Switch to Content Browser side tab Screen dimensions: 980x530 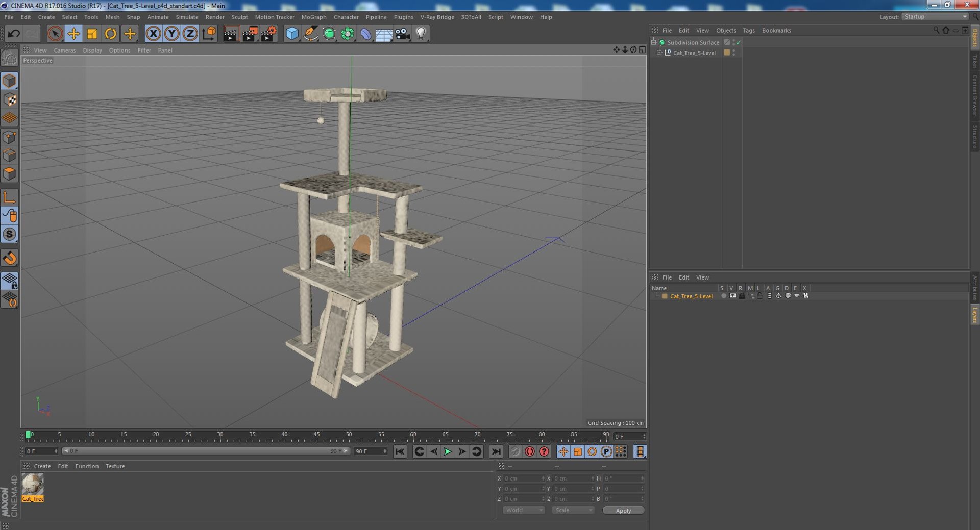click(974, 95)
